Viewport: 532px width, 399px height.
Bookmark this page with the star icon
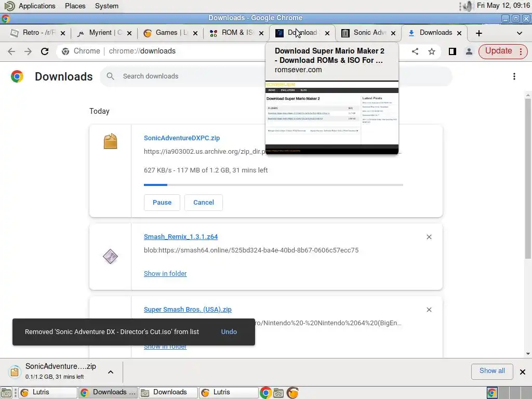tap(432, 51)
